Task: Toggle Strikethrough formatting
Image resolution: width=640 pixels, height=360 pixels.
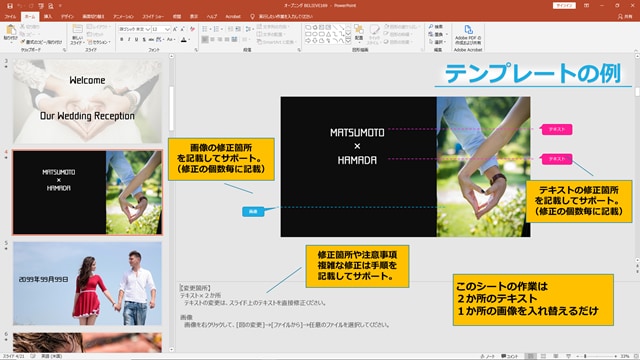Action: 151,40
